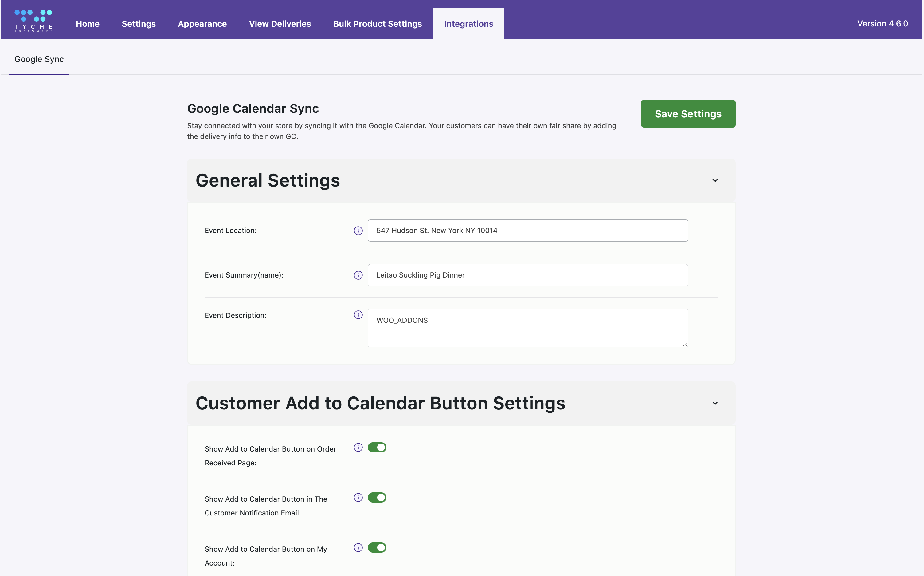Screen dimensions: 924x576
Task: Toggle Add to Calendar on Order Received Page
Action: click(377, 447)
